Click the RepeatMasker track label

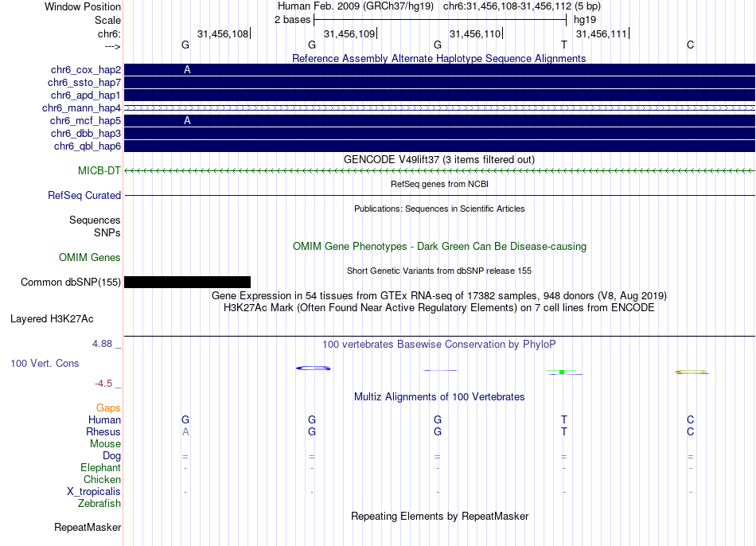88,528
